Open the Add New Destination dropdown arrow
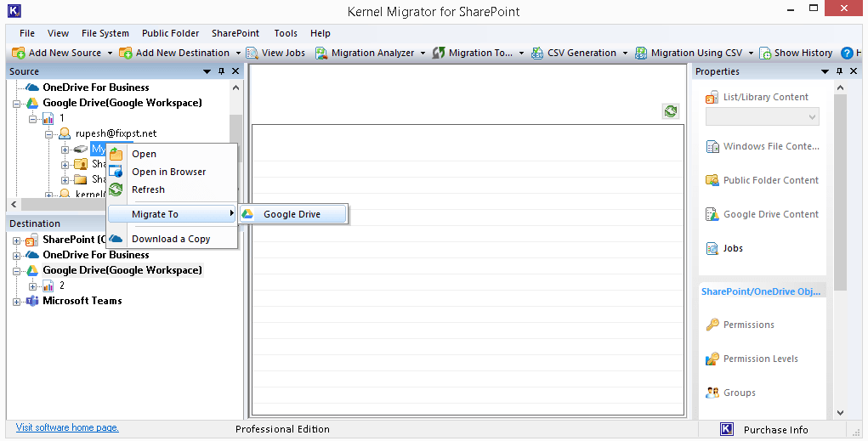Viewport: 868px width, 441px height. [x=238, y=53]
